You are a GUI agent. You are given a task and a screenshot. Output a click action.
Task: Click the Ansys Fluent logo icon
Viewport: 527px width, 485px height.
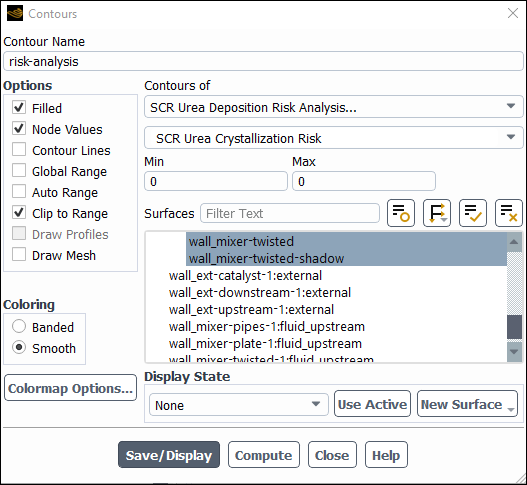click(15, 13)
